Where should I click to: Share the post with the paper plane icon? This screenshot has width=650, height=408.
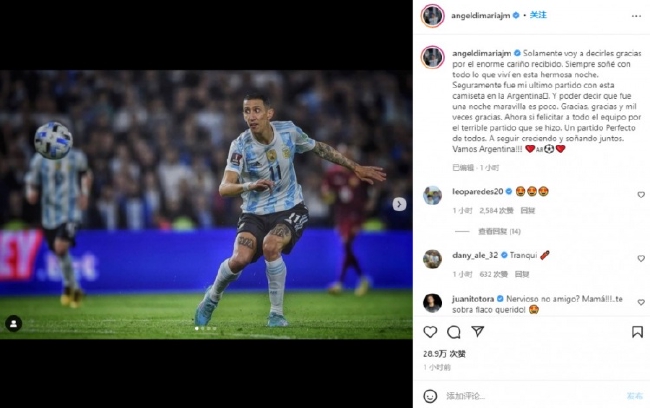click(x=478, y=331)
